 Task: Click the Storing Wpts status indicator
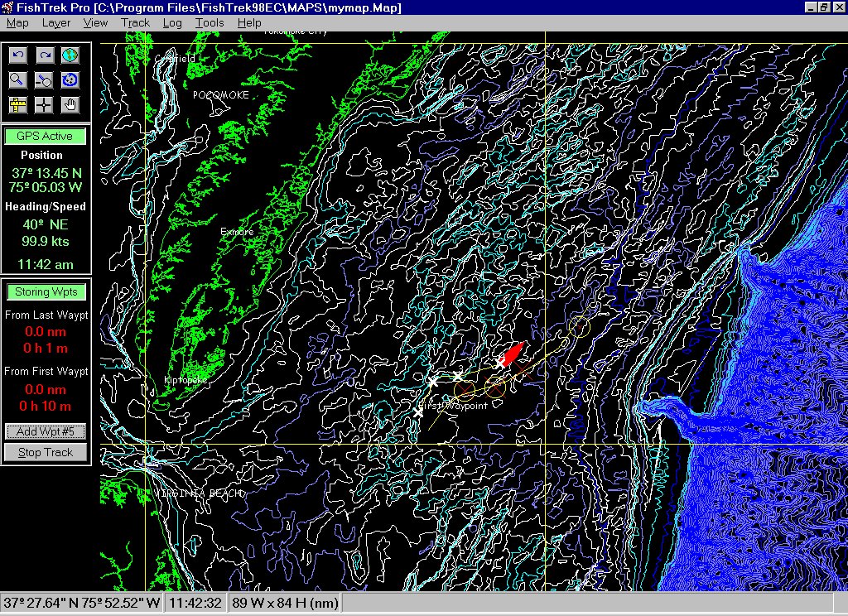(46, 292)
